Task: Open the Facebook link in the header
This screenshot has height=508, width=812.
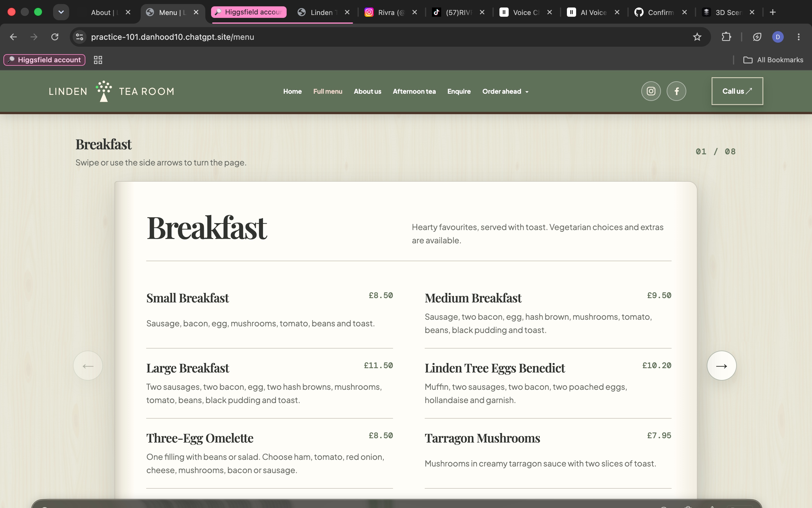Action: coord(676,91)
